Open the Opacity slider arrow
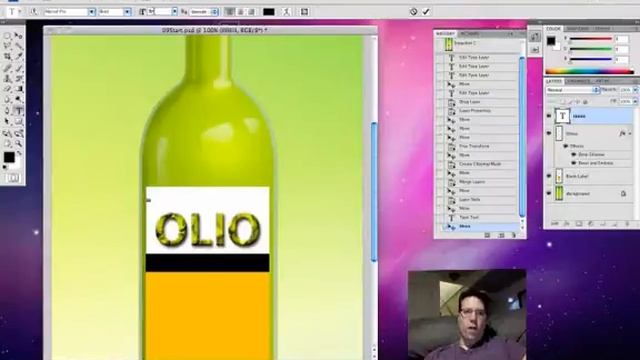The width and height of the screenshot is (640, 360). pos(636,90)
